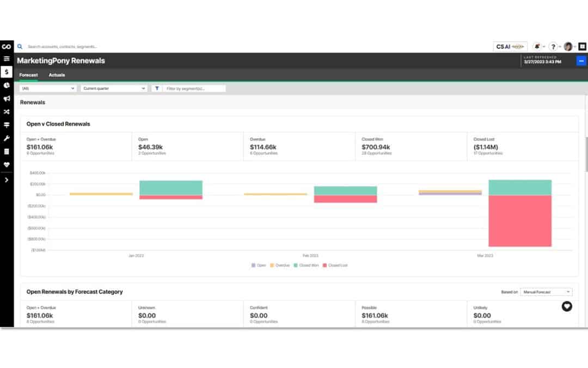Screen dimensions: 588x368
Task: Open the shuffle arrows sidebar icon
Action: coord(7,112)
